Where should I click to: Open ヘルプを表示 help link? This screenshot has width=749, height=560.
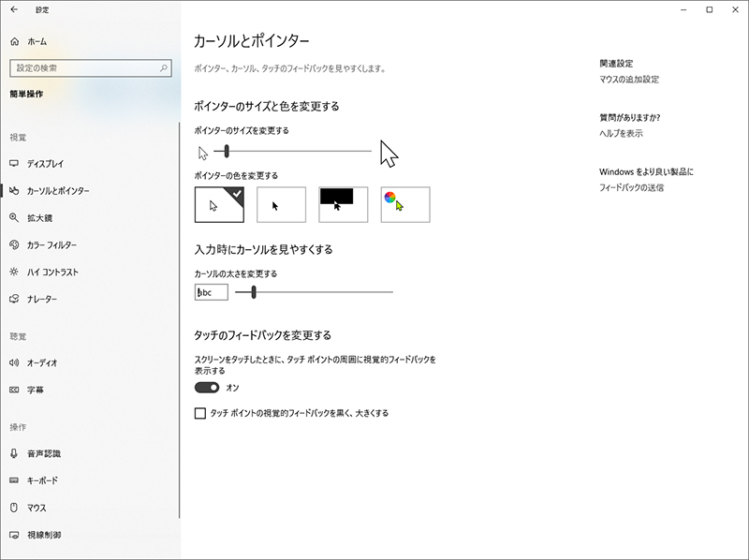(x=621, y=133)
